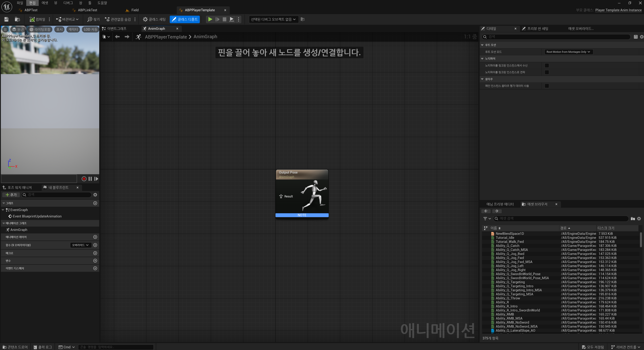Open the 오버라이드 dropdown in functions row
The height and width of the screenshot is (350, 644).
(x=80, y=245)
